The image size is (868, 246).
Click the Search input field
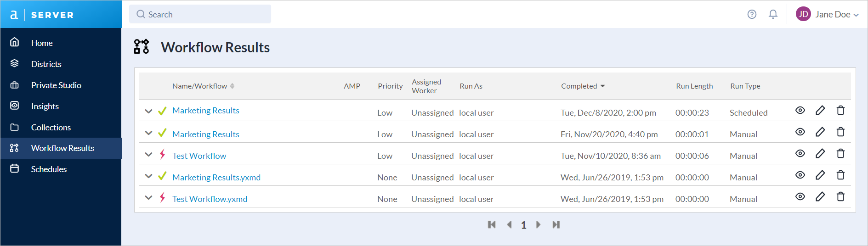click(x=200, y=14)
